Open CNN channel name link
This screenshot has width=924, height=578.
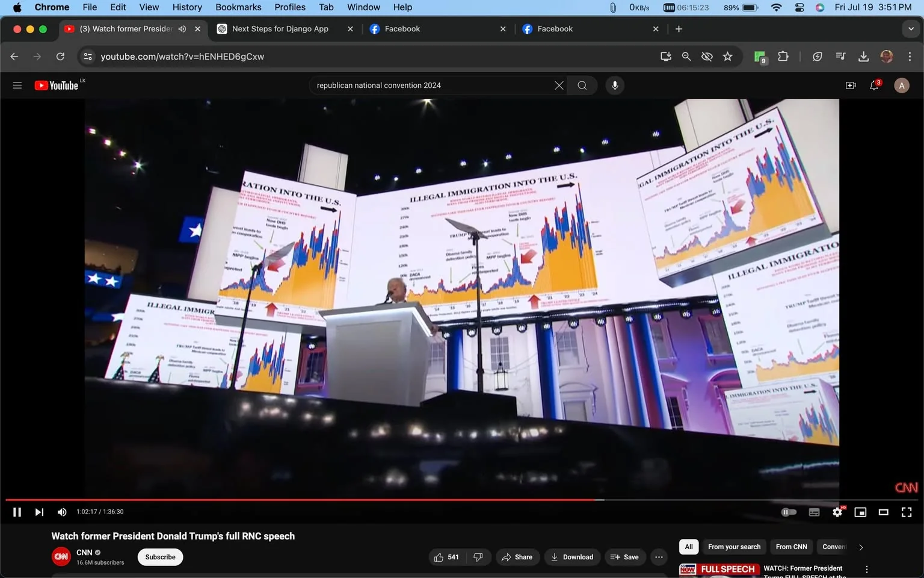[x=84, y=552]
